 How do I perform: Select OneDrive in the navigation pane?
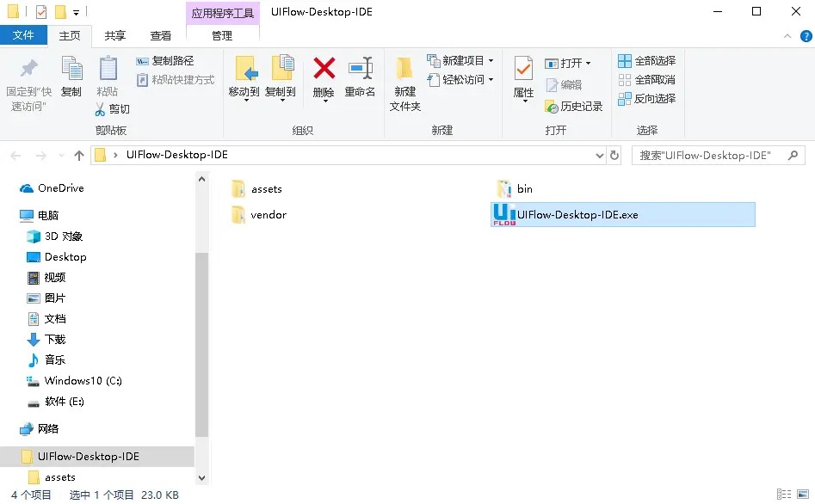[52, 188]
